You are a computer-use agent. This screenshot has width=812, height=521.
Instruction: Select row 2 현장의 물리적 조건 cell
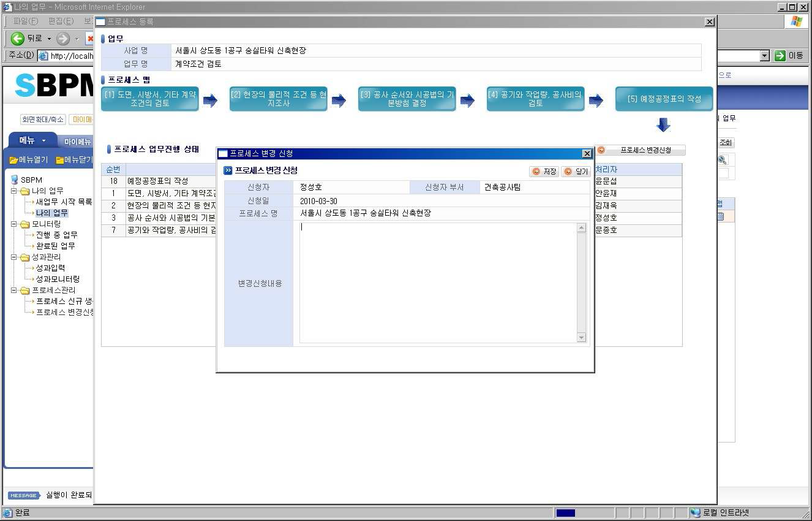tap(171, 206)
